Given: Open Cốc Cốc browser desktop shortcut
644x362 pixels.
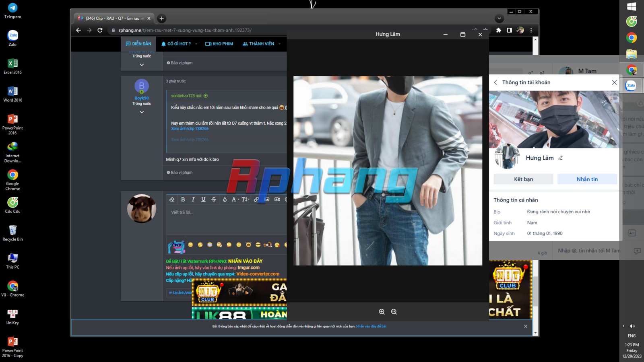Looking at the screenshot, I should [12, 205].
